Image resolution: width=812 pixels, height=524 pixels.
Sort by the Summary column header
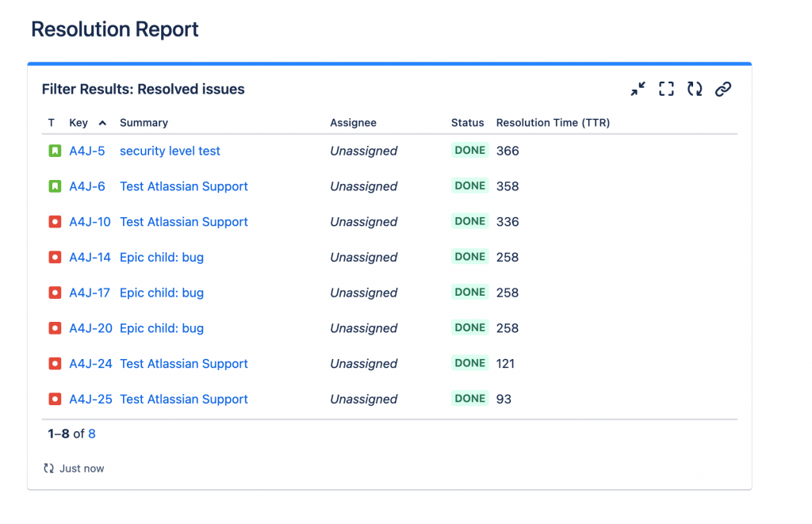144,123
